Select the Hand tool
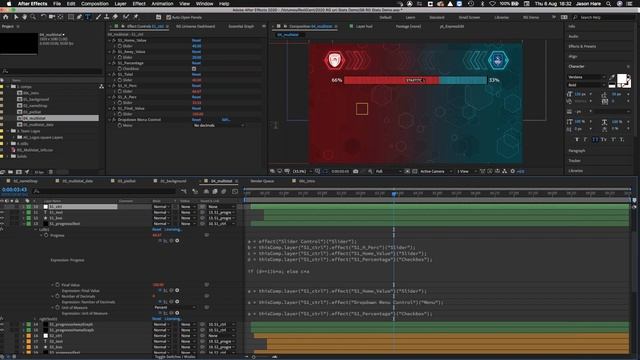The width and height of the screenshot is (640, 360). (x=24, y=17)
